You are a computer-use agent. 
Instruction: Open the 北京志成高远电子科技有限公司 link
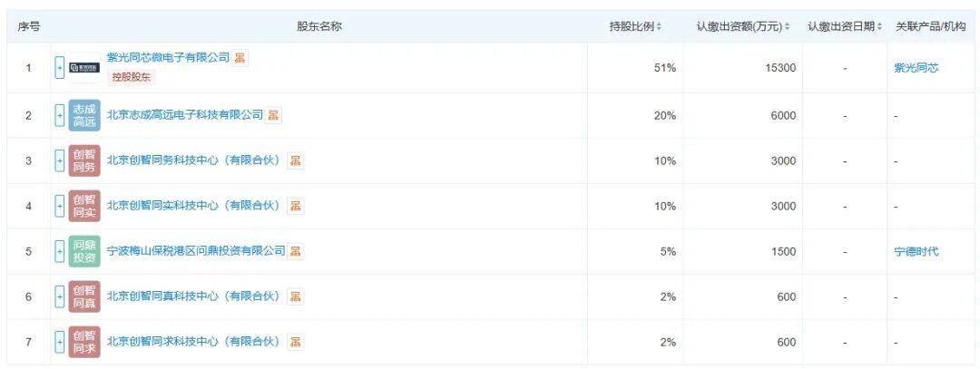click(184, 115)
